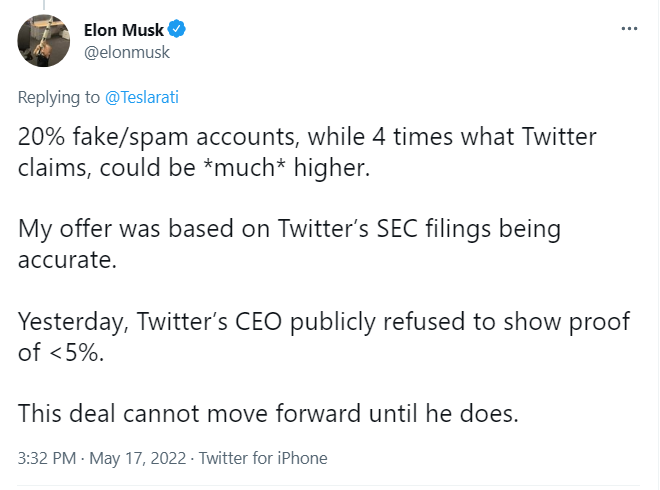Open the more options ellipsis menu
The image size is (660, 490).
point(629,29)
